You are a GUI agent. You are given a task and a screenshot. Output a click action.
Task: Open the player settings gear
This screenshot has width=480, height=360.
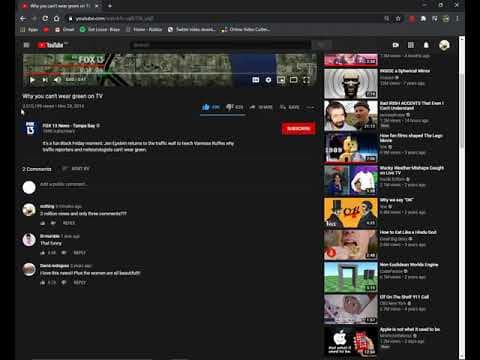point(268,80)
